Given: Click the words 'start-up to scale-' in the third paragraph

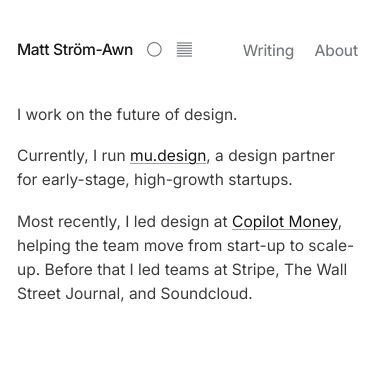Looking at the screenshot, I should point(290,246).
